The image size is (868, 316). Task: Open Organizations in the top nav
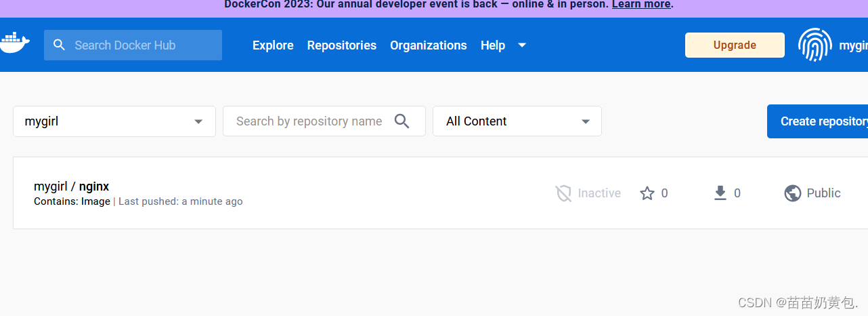pos(429,45)
